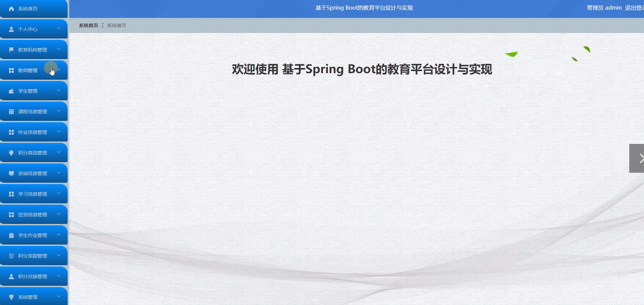
Task: Click the user icon beside 积分兑换管理
Action: coord(11,276)
